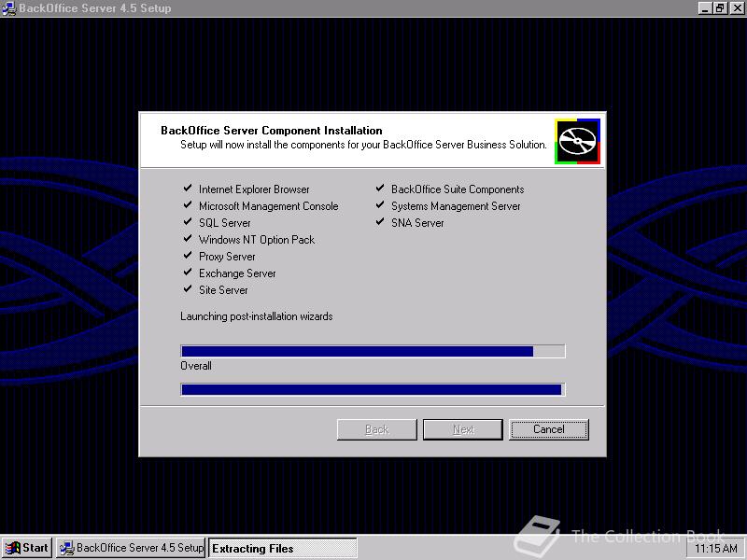The image size is (747, 560).
Task: Click checkmark beside Proxy Server
Action: (x=188, y=255)
